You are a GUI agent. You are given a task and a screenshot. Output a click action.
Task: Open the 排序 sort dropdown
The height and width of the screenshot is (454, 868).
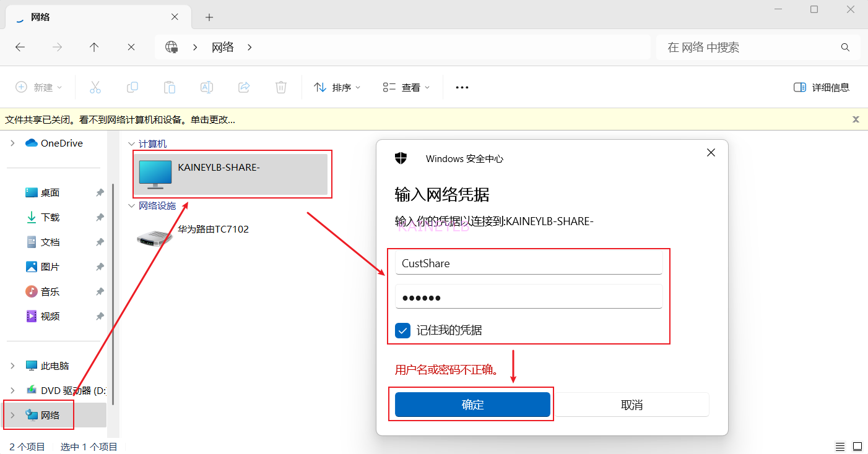tap(337, 87)
